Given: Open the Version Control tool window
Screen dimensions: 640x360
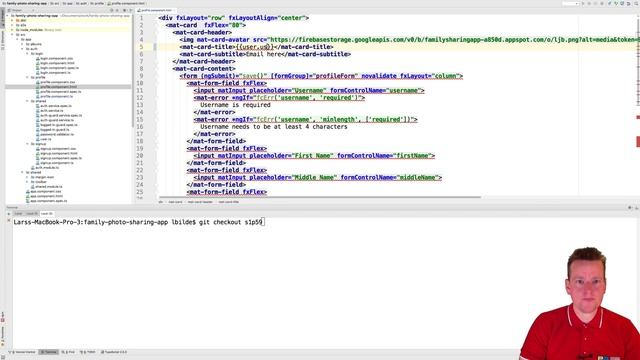Looking at the screenshot, I should 23,352.
